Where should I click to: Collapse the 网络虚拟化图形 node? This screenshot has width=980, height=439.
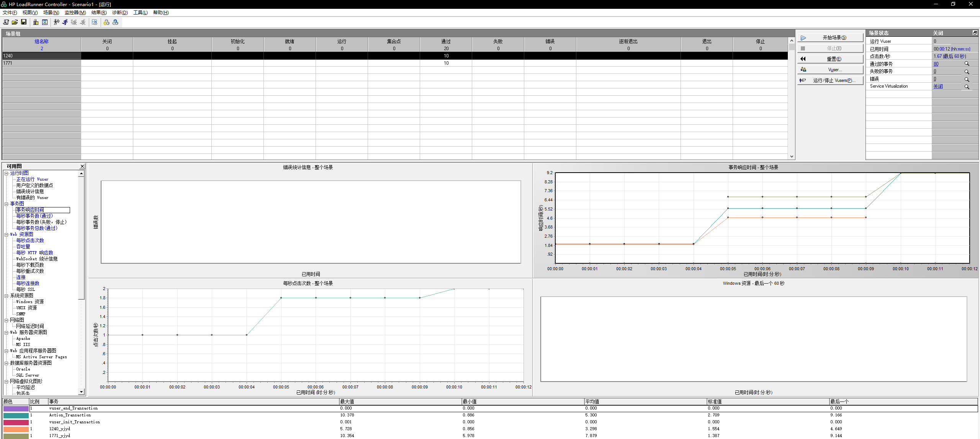pos(6,382)
